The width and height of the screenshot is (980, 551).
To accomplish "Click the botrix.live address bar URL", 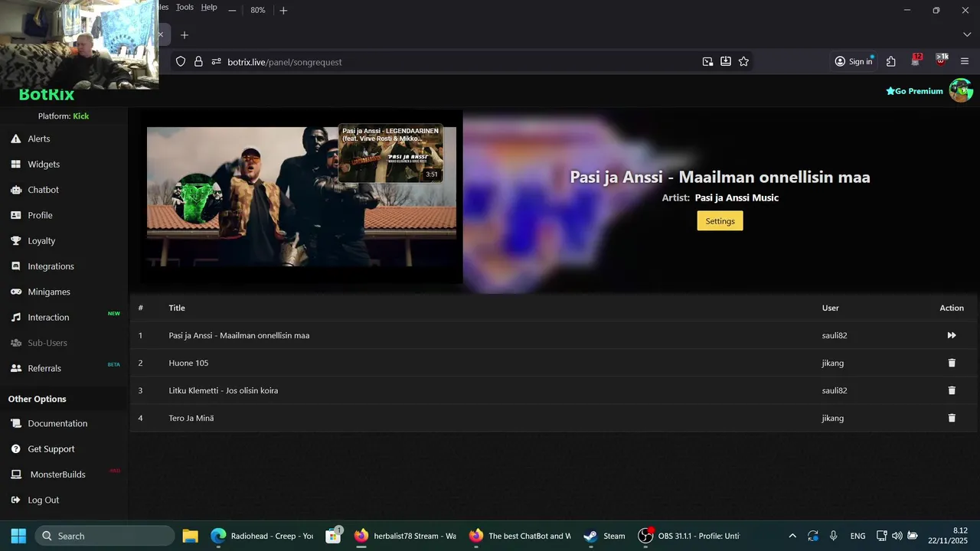I will tap(284, 62).
